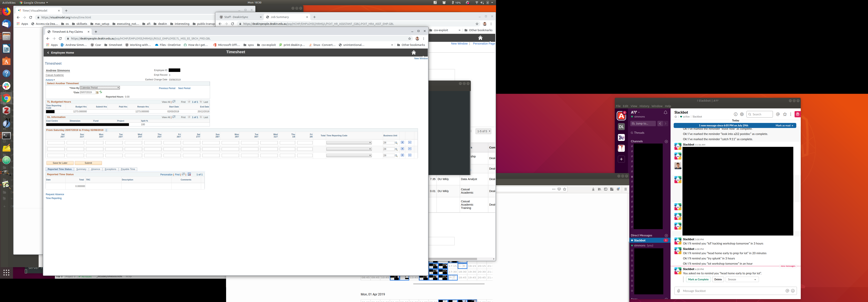Image resolution: width=868 pixels, height=302 pixels.
Task: Delete the third timesheet row
Action: (410, 155)
